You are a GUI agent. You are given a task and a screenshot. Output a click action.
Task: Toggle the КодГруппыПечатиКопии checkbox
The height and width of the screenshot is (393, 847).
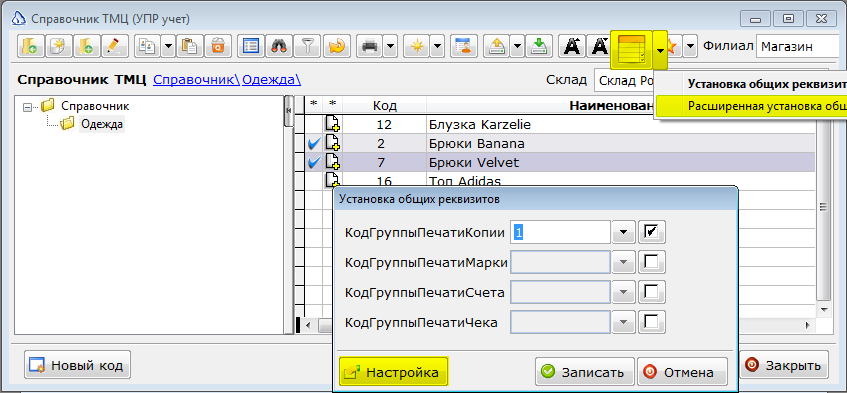(x=651, y=232)
